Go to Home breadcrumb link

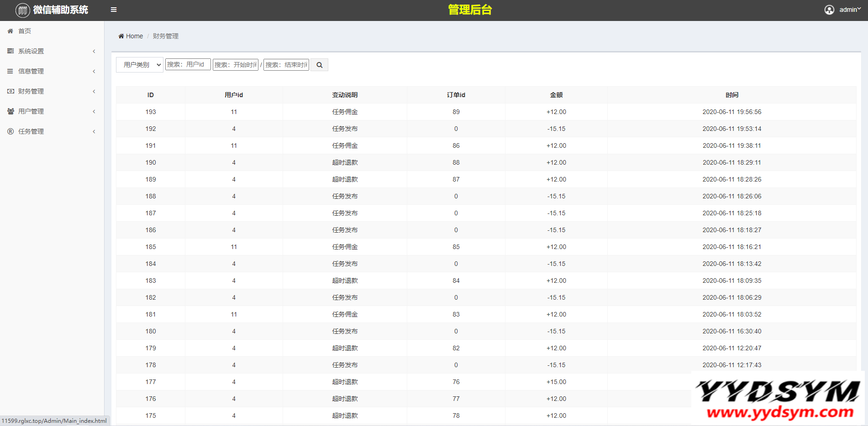click(134, 36)
